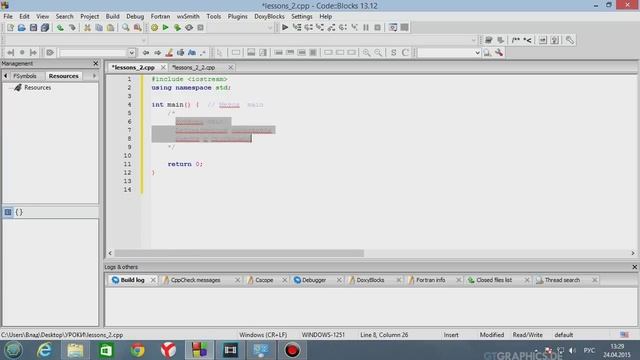Open the Build menu

click(x=112, y=16)
